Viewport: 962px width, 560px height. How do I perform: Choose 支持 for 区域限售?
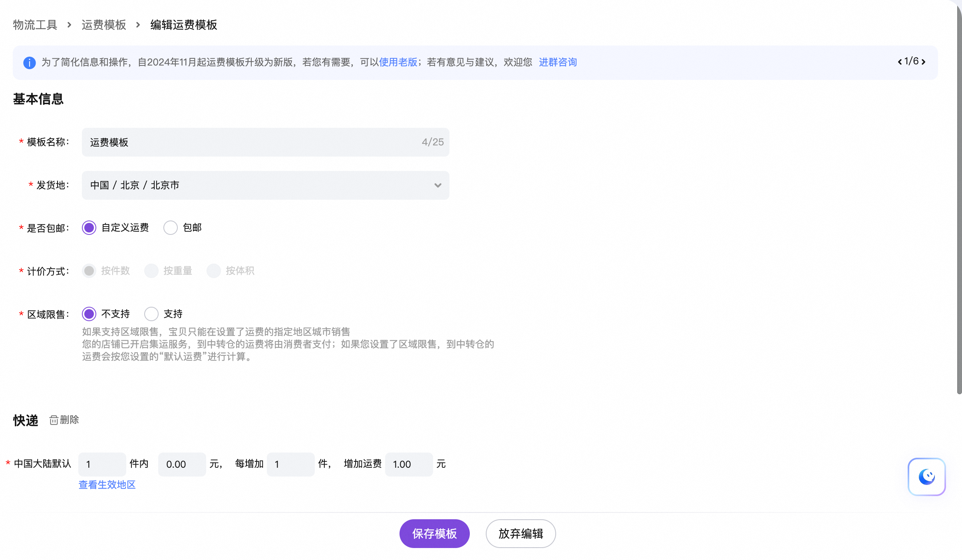[151, 314]
